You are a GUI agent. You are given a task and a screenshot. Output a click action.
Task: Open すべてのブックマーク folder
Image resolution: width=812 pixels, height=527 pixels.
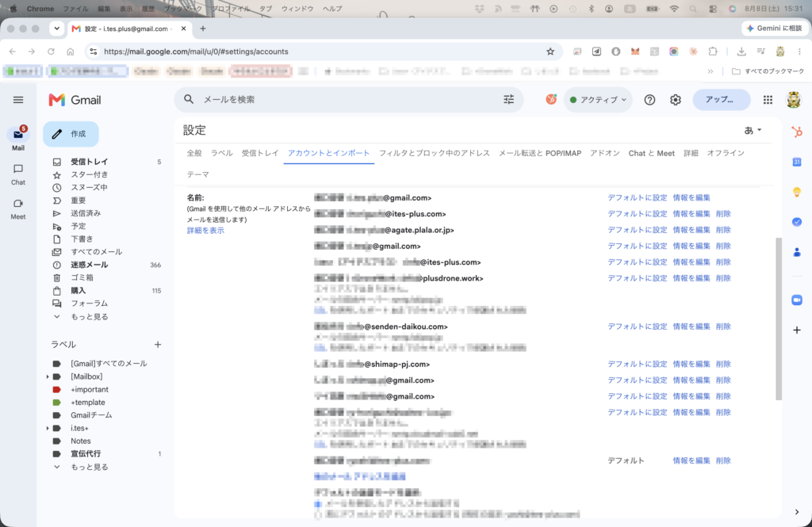[x=768, y=71]
